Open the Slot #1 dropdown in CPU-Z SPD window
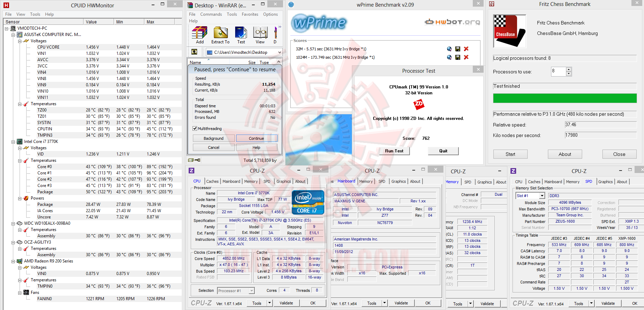644x310 pixels. [x=542, y=196]
